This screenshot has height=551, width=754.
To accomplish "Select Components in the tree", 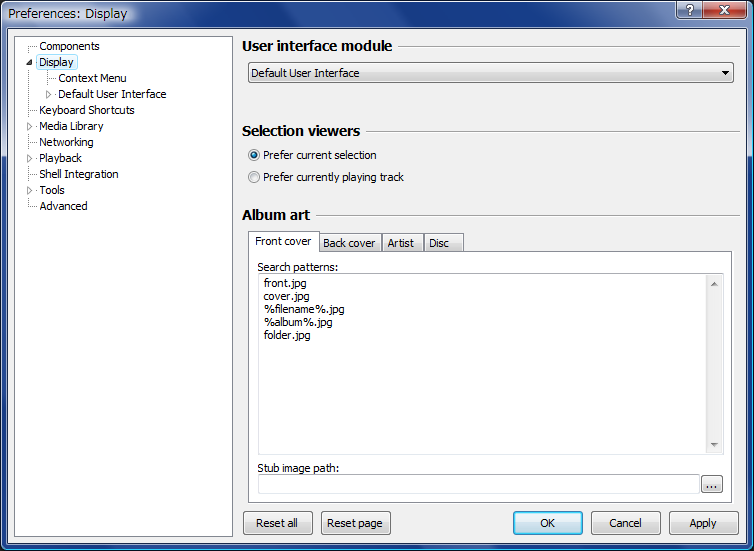I will [x=69, y=46].
